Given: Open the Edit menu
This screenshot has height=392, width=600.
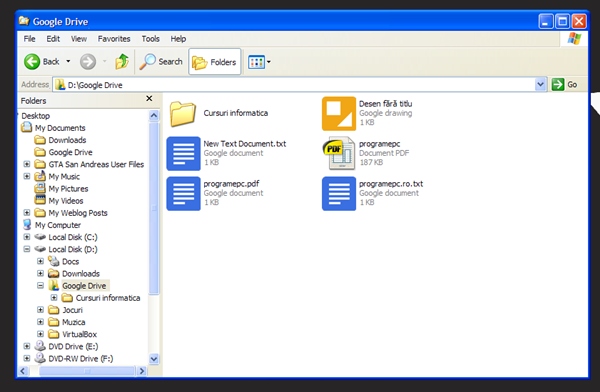Looking at the screenshot, I should coord(53,39).
